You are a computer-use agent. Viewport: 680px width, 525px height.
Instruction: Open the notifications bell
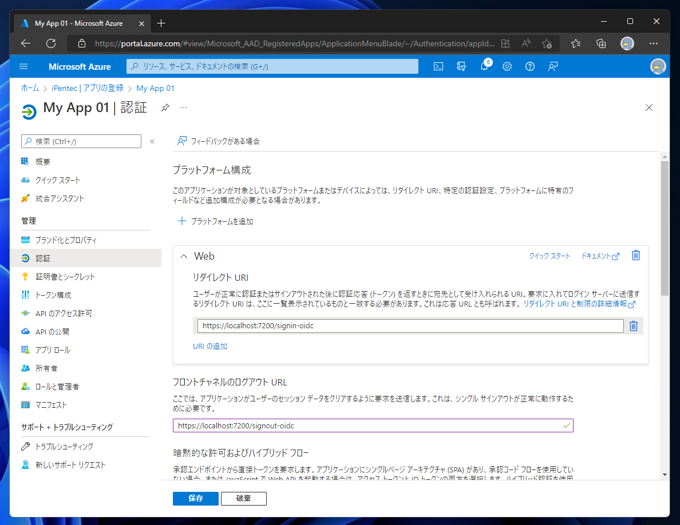click(x=484, y=66)
